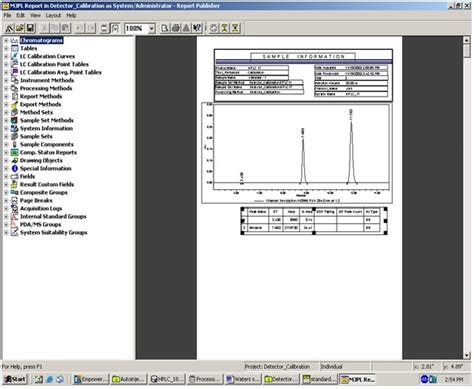Switch to Waters taskbar button
Viewport: 474px width, 389px height.
pyautogui.click(x=243, y=379)
